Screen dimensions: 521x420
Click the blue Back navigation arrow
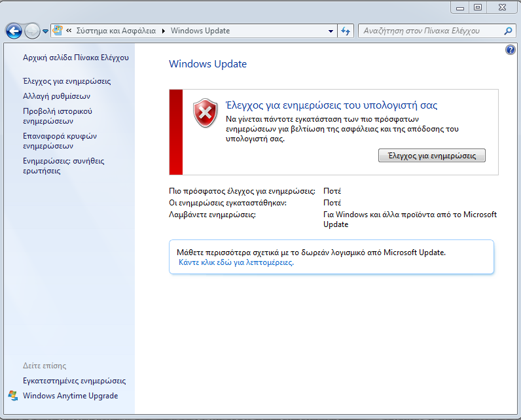click(x=14, y=31)
